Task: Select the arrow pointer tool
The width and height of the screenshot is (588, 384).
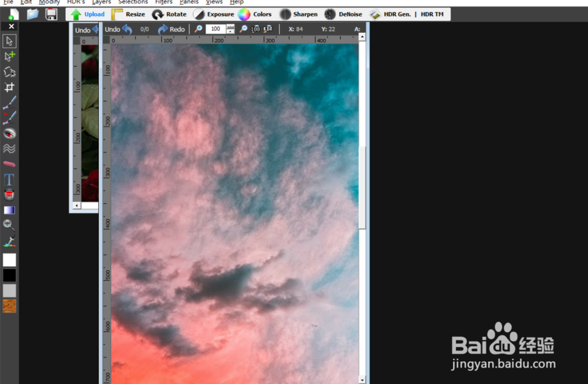Action: pos(9,41)
